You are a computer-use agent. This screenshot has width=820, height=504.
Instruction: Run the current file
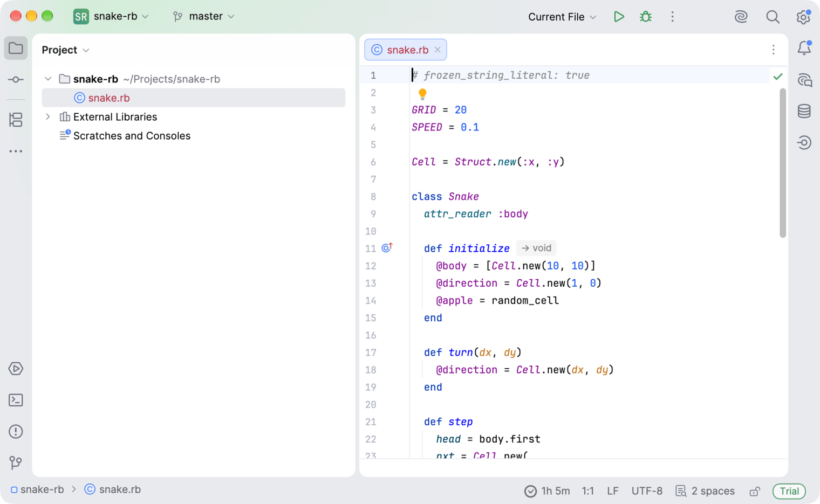(x=619, y=17)
